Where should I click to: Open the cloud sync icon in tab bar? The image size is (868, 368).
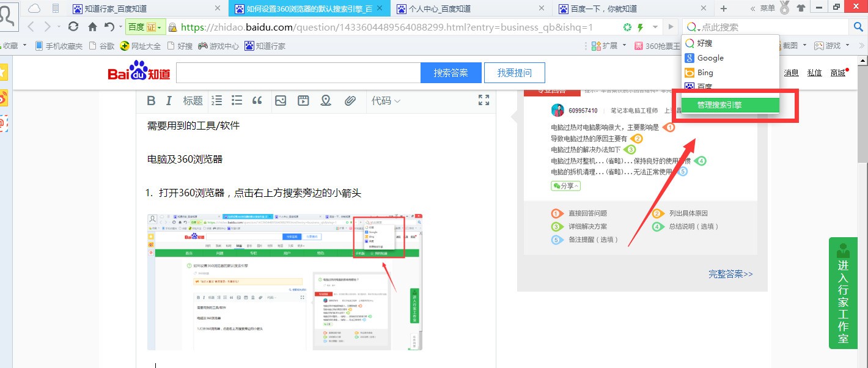[x=35, y=9]
